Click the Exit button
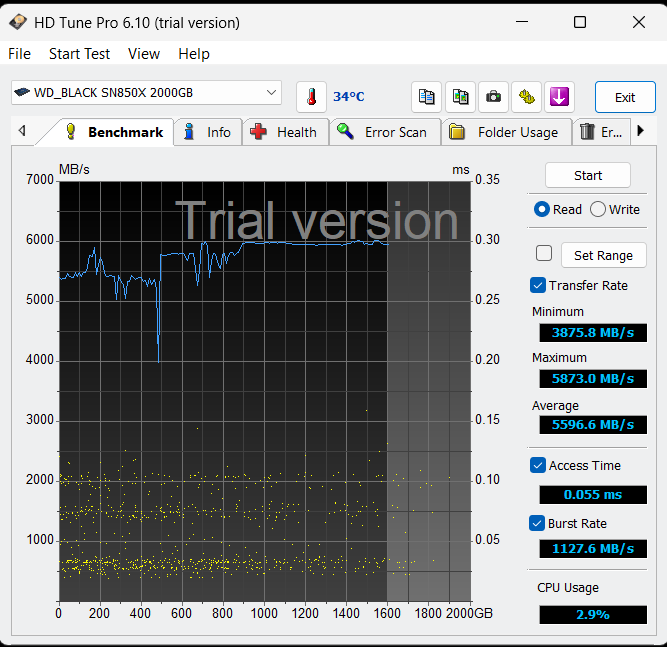 (x=625, y=97)
